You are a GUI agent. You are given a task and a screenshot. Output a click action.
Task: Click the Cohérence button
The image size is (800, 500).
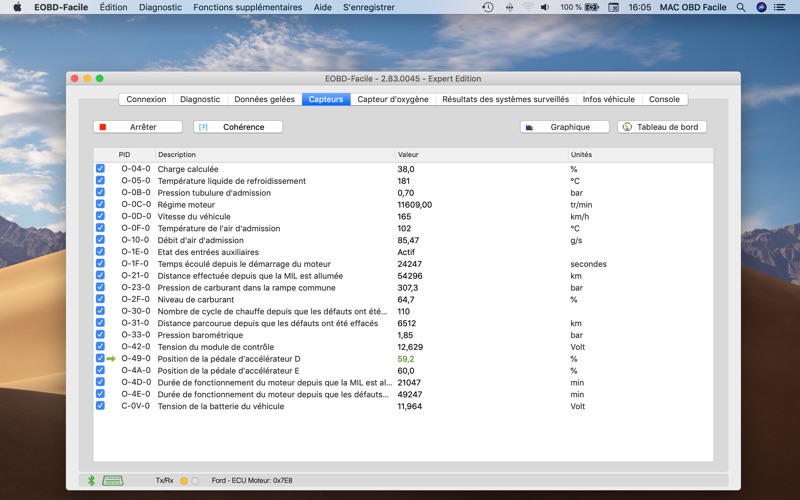click(x=238, y=127)
